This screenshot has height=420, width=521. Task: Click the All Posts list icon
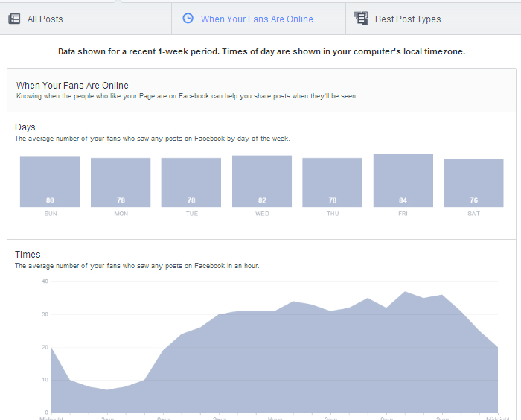coord(14,19)
